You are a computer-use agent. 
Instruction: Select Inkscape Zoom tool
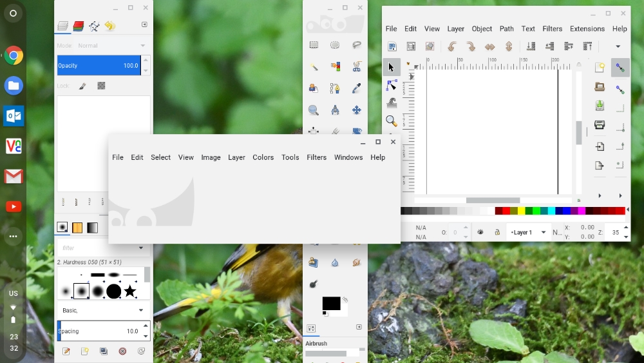[x=392, y=121]
